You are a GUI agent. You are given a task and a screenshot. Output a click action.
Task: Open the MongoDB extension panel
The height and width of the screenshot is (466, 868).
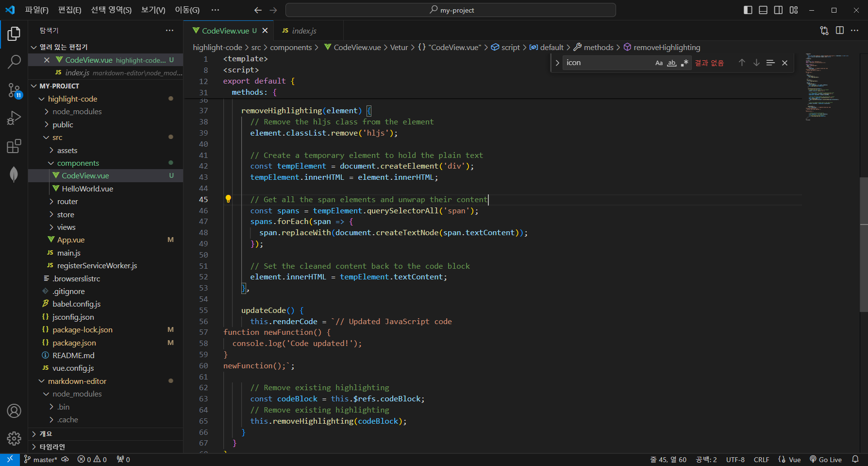point(14,174)
